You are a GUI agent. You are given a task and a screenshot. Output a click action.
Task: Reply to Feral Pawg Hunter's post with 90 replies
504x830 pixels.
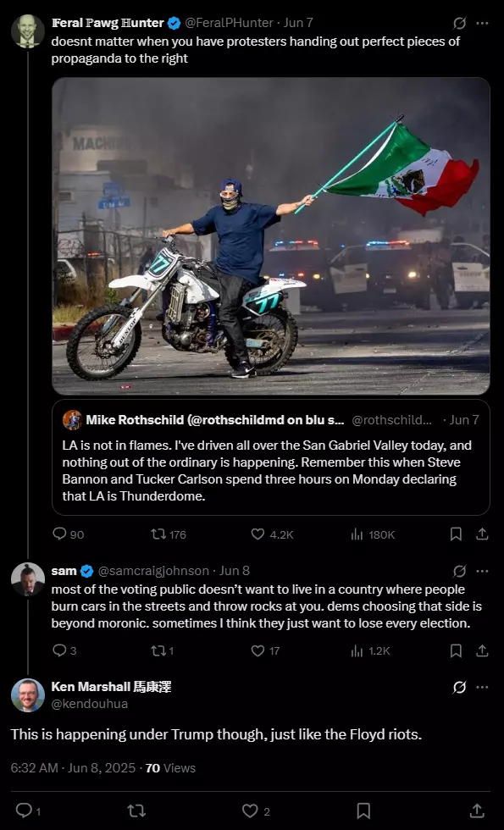(69, 534)
